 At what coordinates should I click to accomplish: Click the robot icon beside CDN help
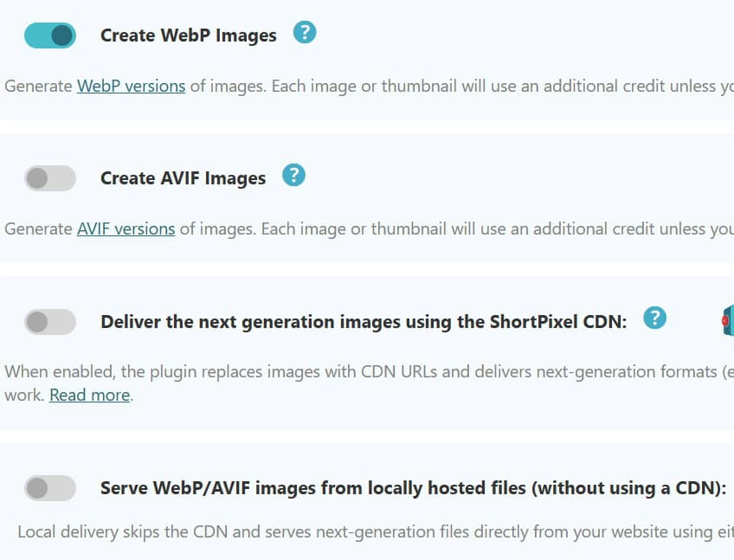pyautogui.click(x=727, y=320)
